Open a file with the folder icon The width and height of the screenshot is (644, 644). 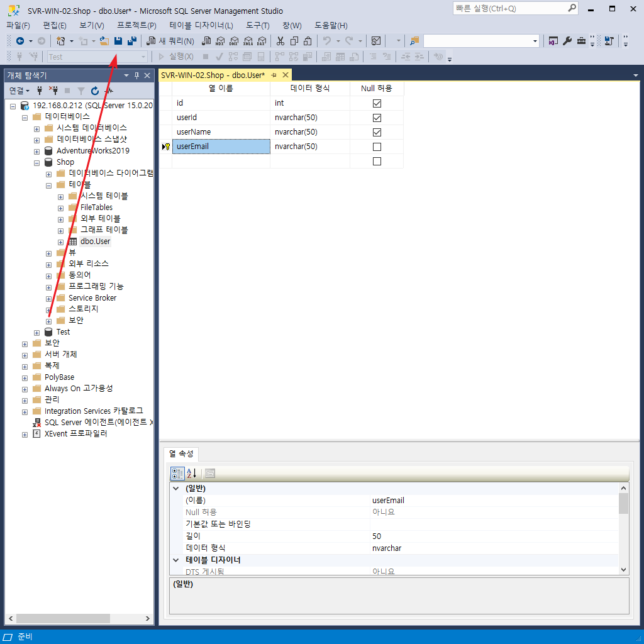(x=104, y=41)
